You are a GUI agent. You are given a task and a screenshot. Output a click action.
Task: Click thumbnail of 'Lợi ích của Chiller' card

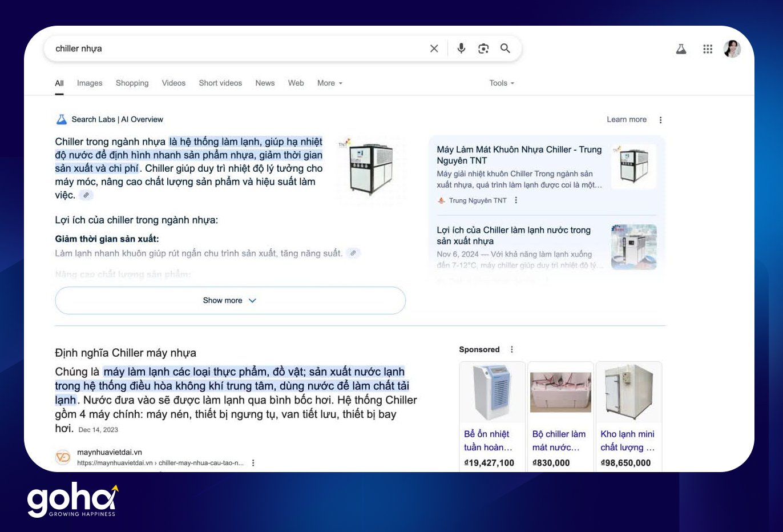click(x=633, y=247)
